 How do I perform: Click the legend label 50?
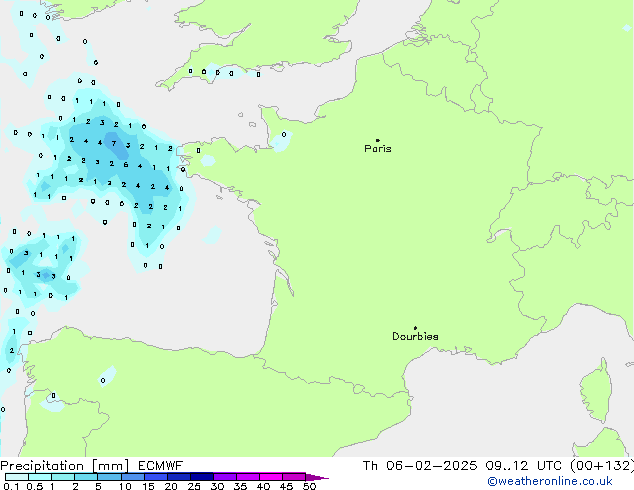309,486
